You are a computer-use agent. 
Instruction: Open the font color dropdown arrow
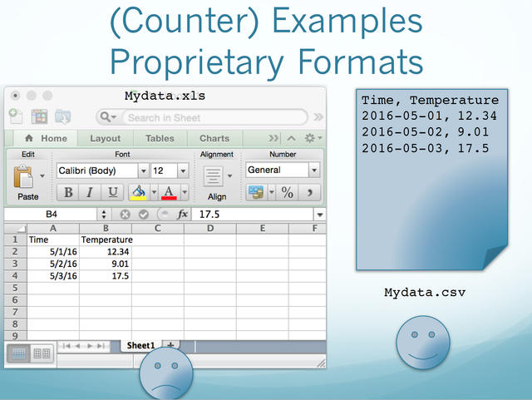click(185, 193)
